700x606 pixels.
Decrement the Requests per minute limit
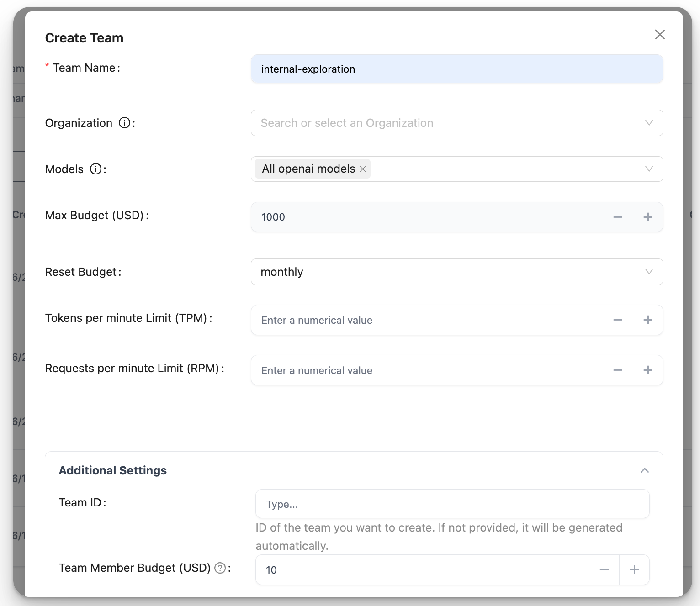coord(618,370)
